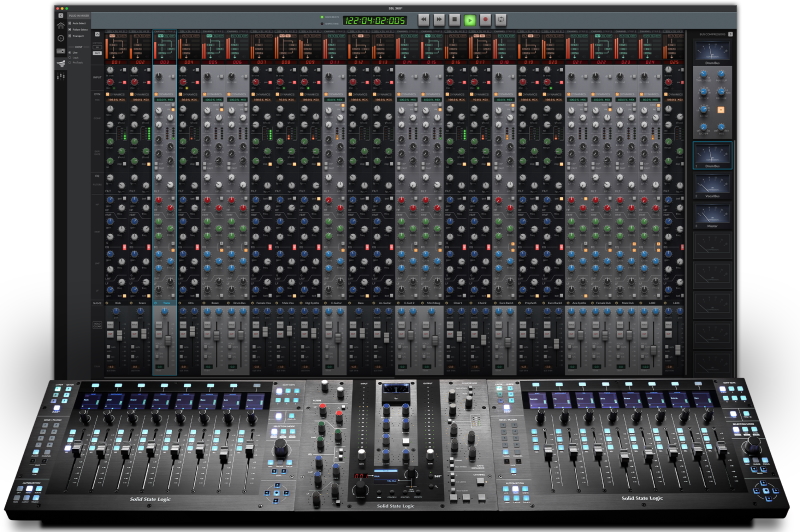Select the fourth bus compressor meter thumbnail
The width and height of the screenshot is (800, 532).
pos(712,216)
